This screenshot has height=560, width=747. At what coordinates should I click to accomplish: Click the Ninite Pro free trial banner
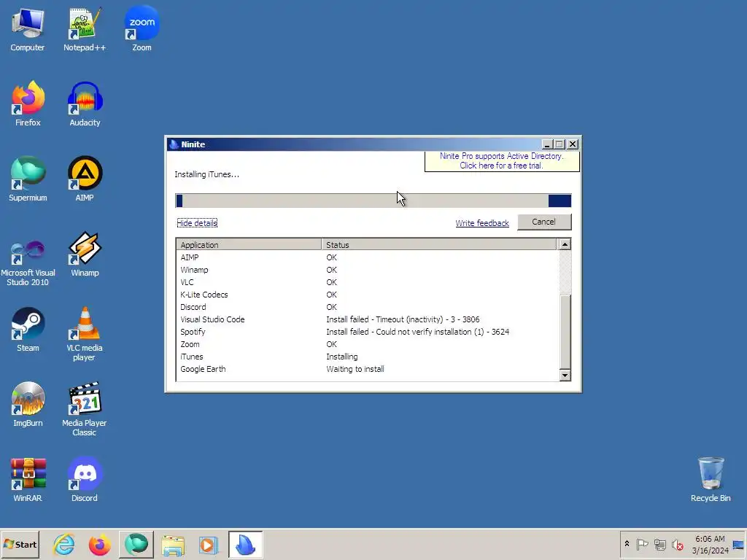(502, 161)
